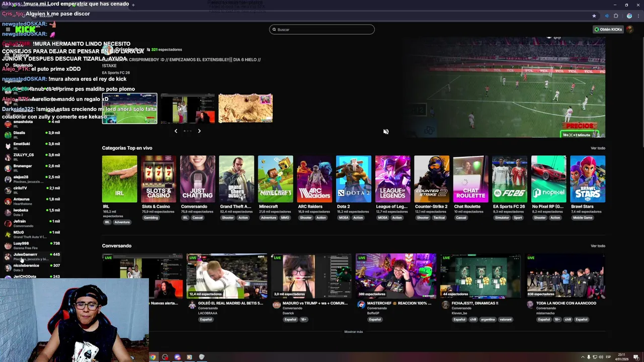644x362 pixels.
Task: Go to previous featured stream arrow
Action: [x=176, y=131]
